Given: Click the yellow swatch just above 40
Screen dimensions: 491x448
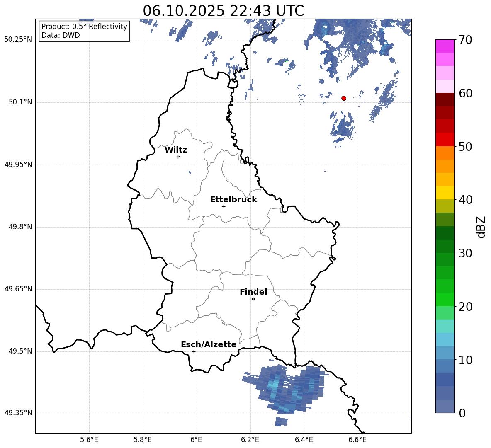Looking at the screenshot, I should coord(445,193).
